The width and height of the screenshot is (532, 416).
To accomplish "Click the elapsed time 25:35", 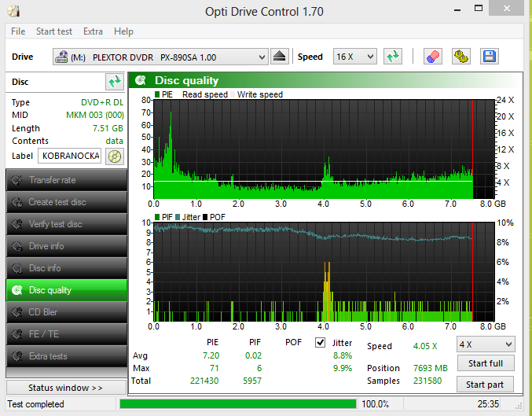I will click(x=488, y=404).
